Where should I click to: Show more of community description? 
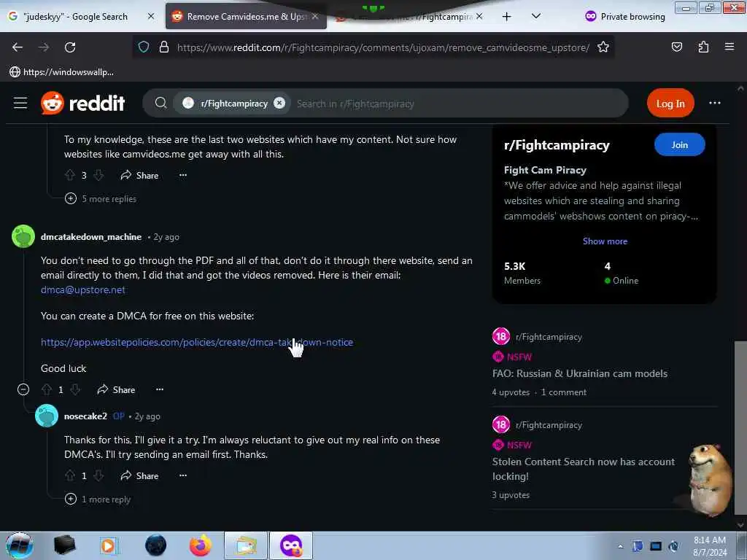click(605, 241)
